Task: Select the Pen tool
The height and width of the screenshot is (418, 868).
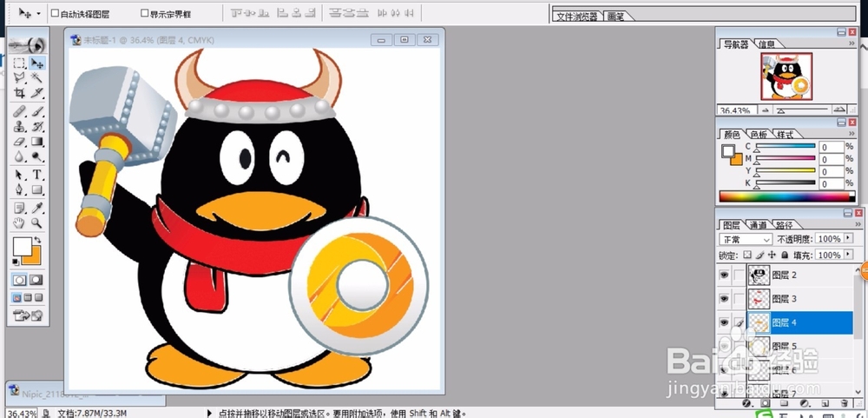Action: pyautogui.click(x=19, y=190)
